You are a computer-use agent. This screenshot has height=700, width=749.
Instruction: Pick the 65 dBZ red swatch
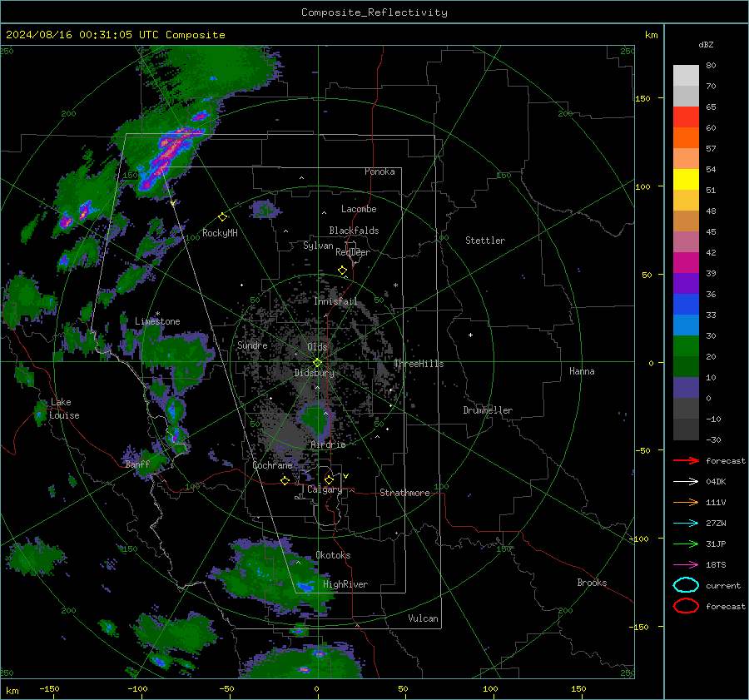tap(686, 117)
